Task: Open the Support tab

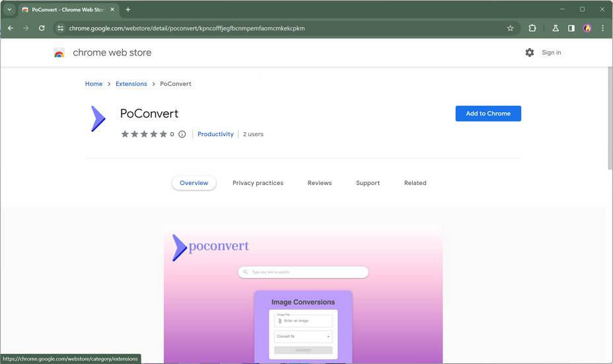Action: click(368, 183)
